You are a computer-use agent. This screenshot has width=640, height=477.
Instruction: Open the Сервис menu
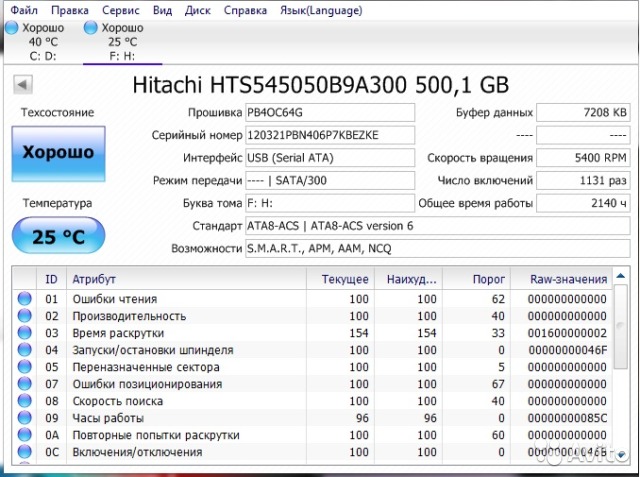click(121, 10)
